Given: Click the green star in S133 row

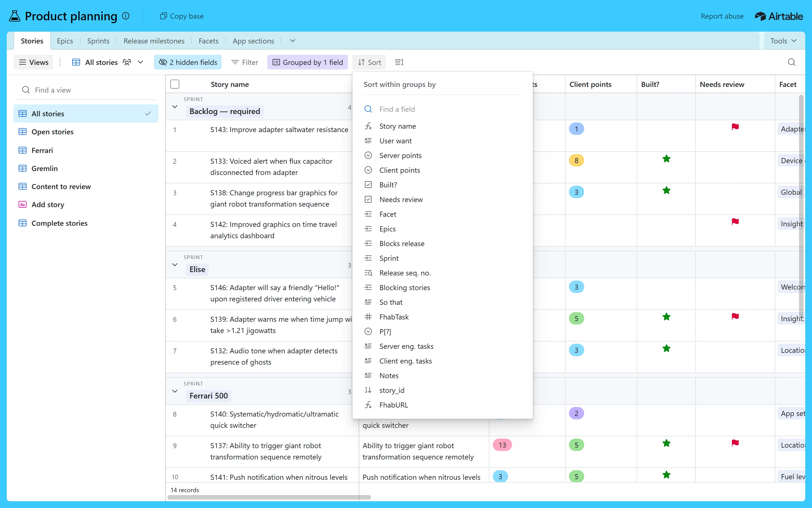Looking at the screenshot, I should click(667, 159).
